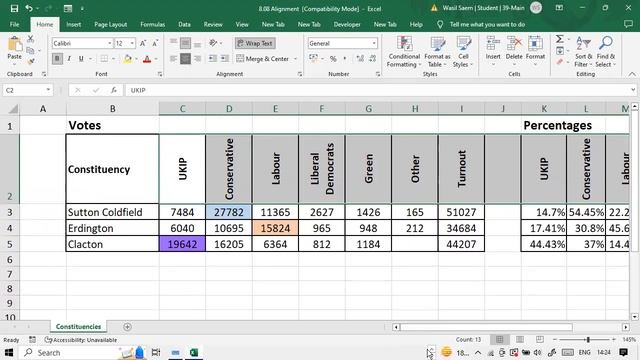Select the Constituencies sheet tab

[78, 327]
